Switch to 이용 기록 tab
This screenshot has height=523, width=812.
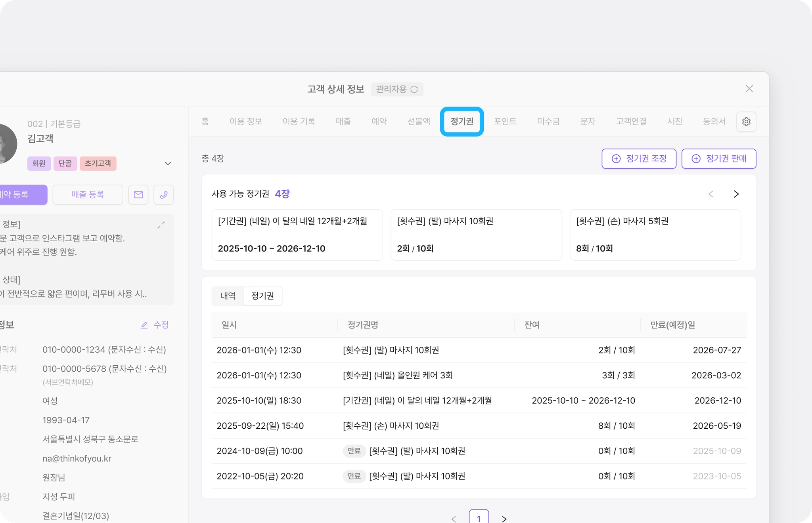click(299, 121)
